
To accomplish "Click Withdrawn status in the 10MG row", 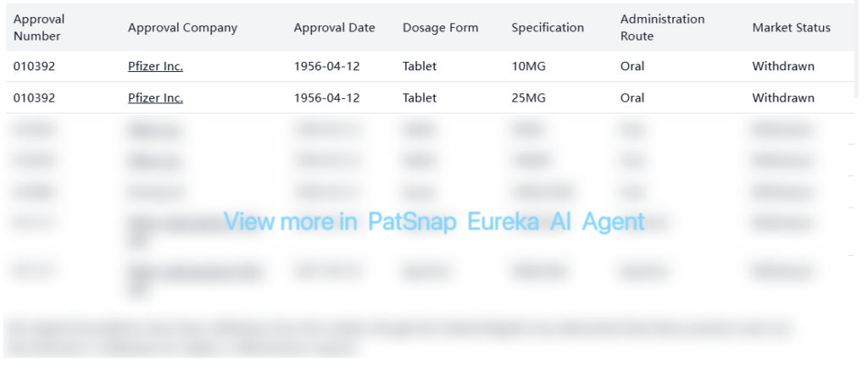I will (x=783, y=66).
